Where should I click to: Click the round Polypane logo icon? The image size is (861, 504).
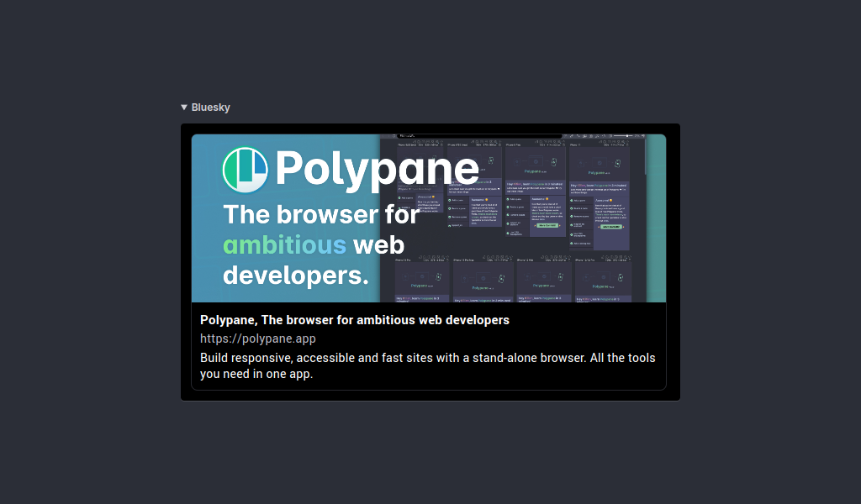tap(245, 170)
